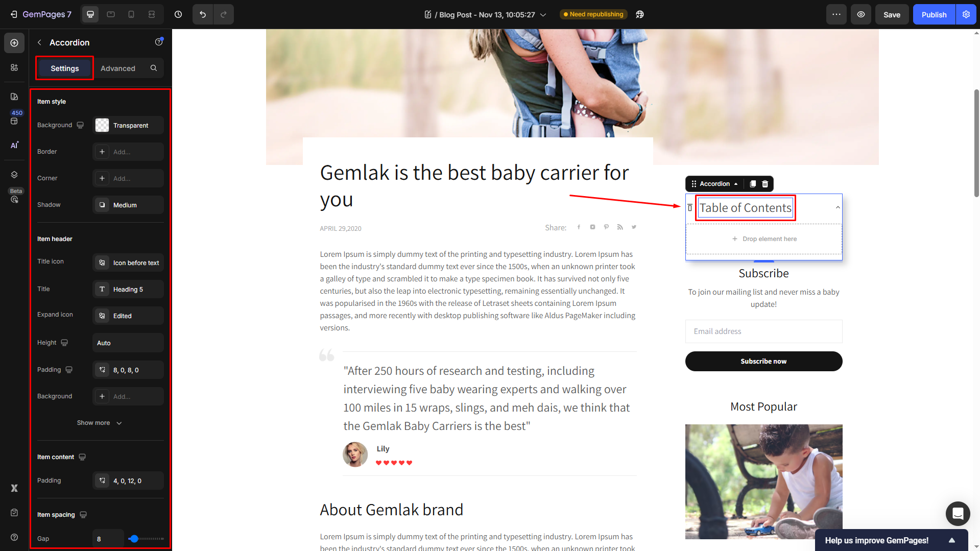This screenshot has width=980, height=551.
Task: Switch to tablet device view
Action: (111, 14)
